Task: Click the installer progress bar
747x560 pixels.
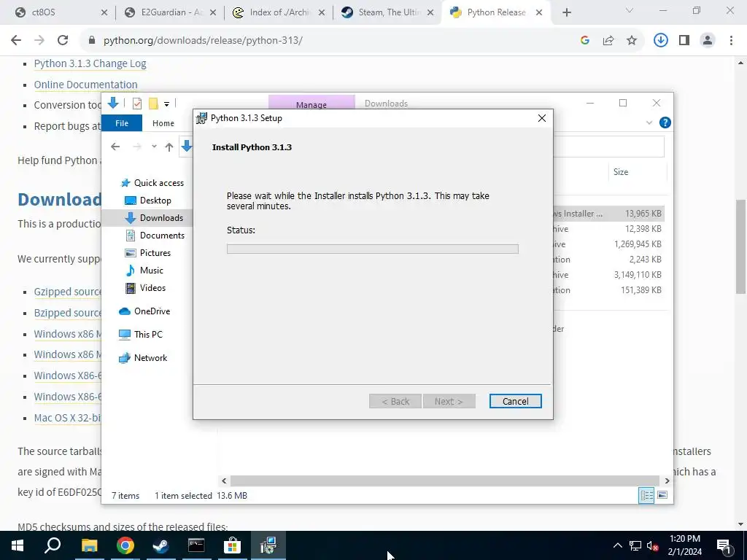Action: pos(372,249)
